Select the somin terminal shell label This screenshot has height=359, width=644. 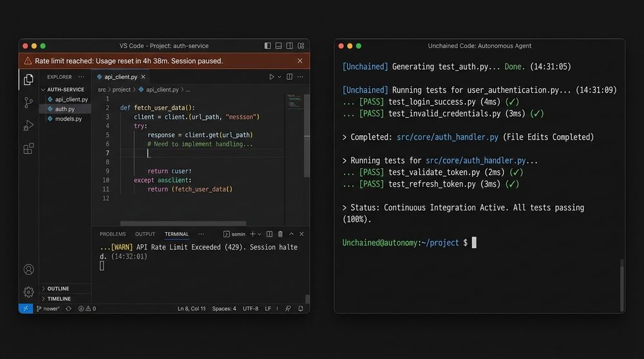[x=234, y=234]
